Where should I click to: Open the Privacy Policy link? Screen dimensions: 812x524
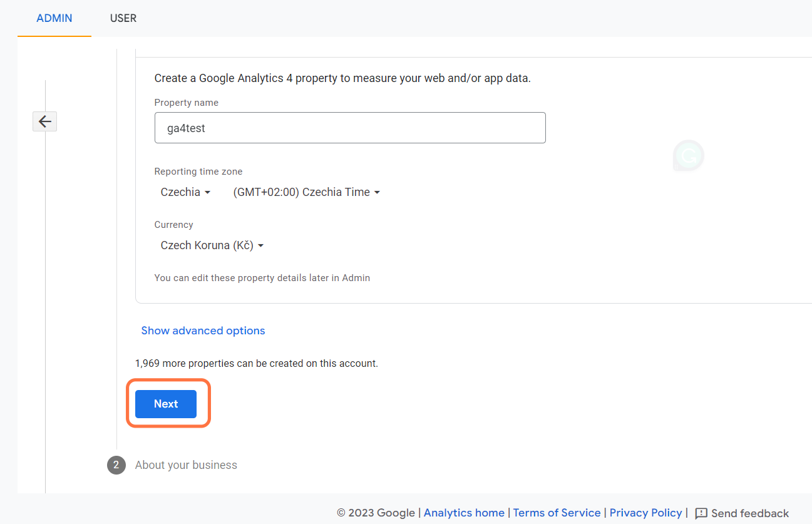click(645, 513)
